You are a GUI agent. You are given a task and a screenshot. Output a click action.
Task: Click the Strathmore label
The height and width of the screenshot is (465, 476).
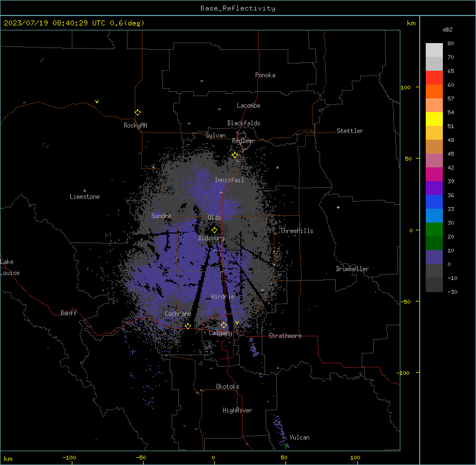[285, 336]
